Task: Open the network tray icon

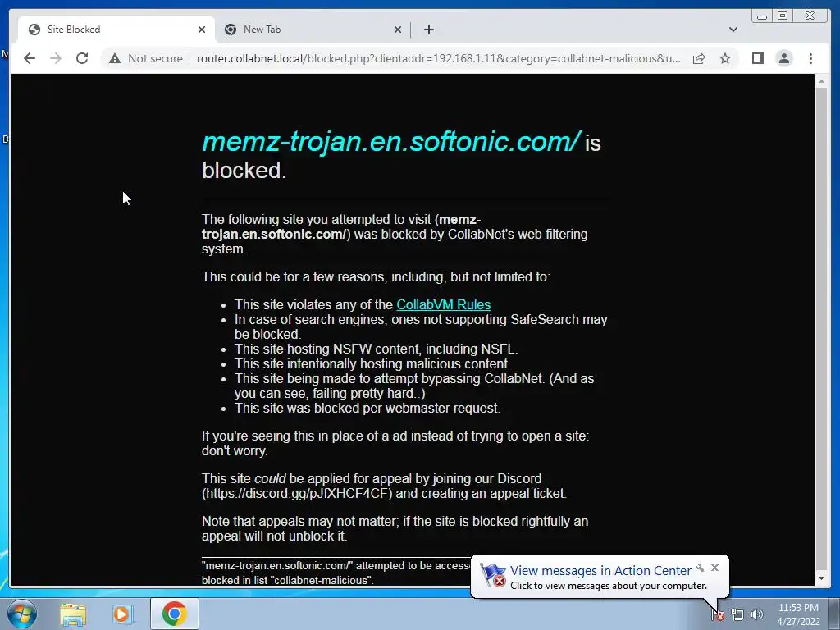Action: pos(737,614)
